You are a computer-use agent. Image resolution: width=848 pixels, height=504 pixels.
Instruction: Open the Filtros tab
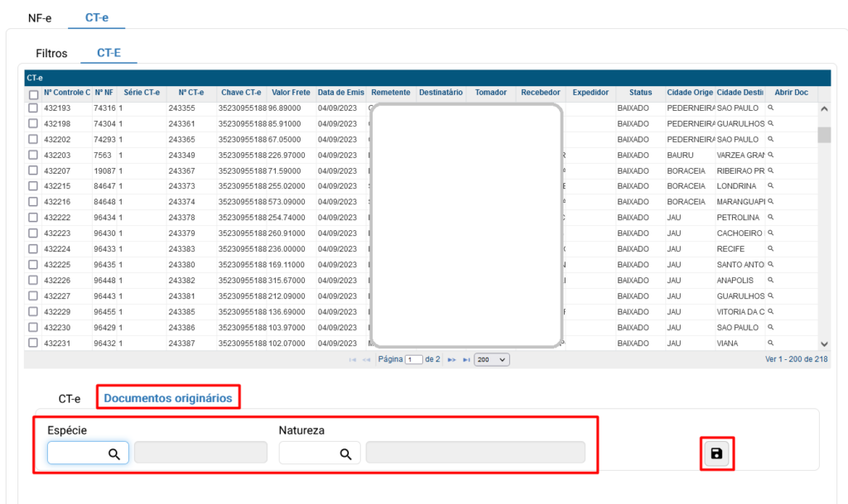pyautogui.click(x=51, y=53)
